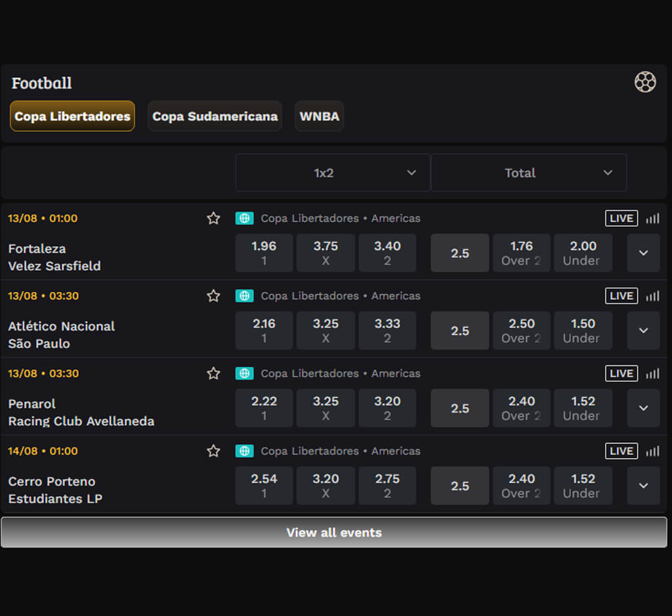The image size is (672, 616).
Task: Bet on Cerro Porteno win at 2.54
Action: click(x=264, y=485)
